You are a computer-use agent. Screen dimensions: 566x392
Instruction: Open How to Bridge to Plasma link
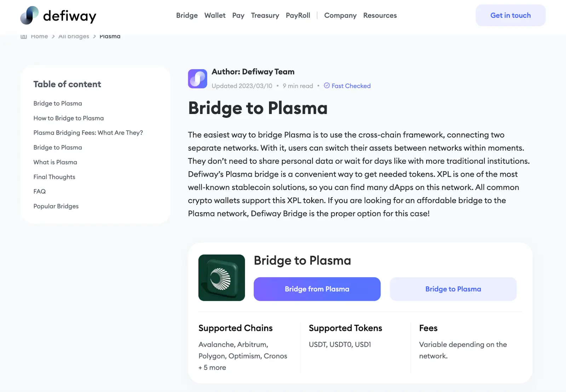point(68,118)
